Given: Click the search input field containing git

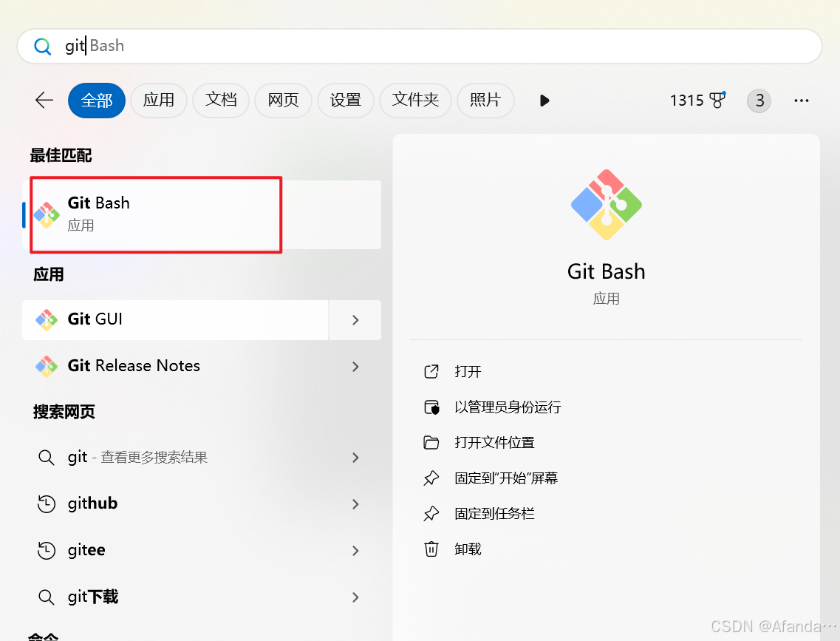Looking at the screenshot, I should tap(420, 46).
